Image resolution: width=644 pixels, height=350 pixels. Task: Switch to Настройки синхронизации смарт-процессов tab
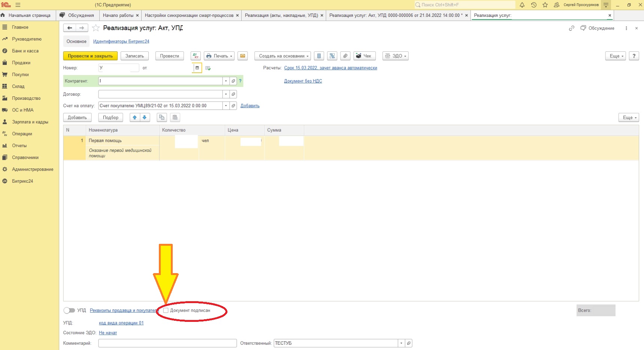[x=189, y=15]
